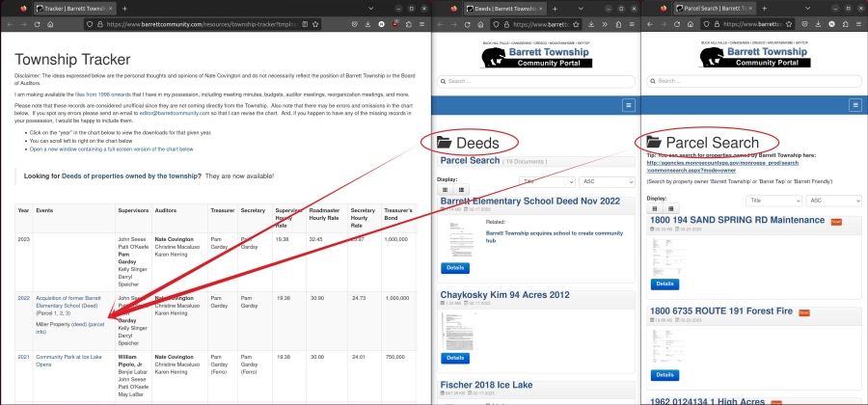868x405 pixels.
Task: Click the round H extension icon in Tracker window
Action: coord(381,24)
